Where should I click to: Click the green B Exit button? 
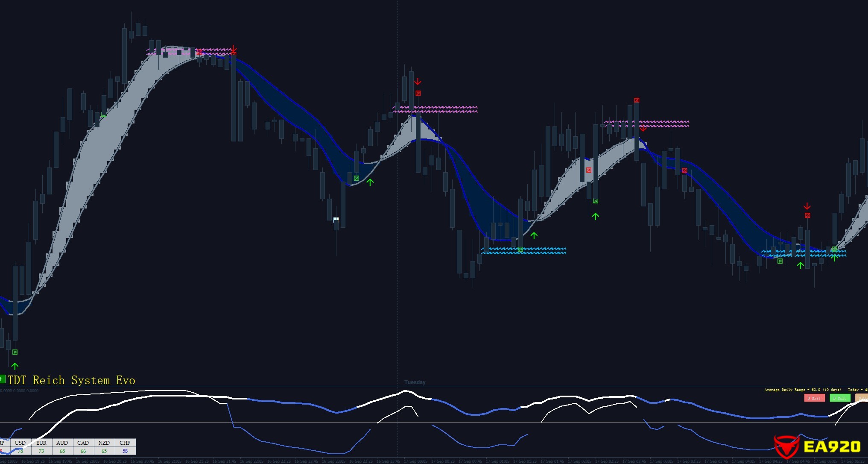pyautogui.click(x=840, y=398)
